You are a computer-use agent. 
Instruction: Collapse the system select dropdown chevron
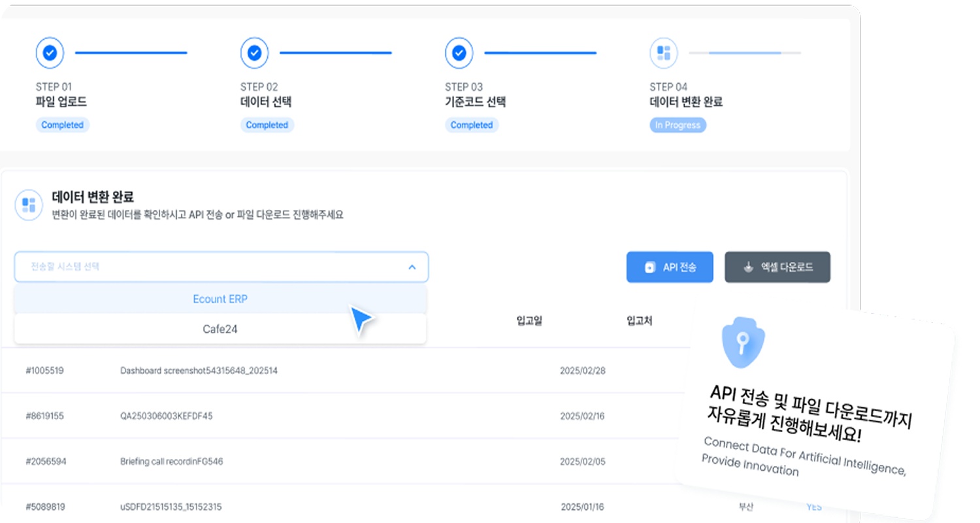(412, 267)
